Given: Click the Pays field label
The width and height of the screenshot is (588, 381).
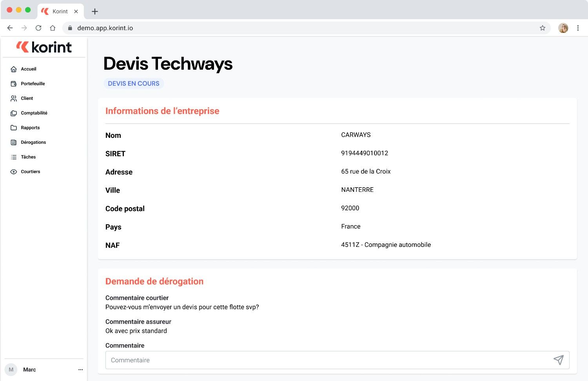Looking at the screenshot, I should pyautogui.click(x=113, y=227).
